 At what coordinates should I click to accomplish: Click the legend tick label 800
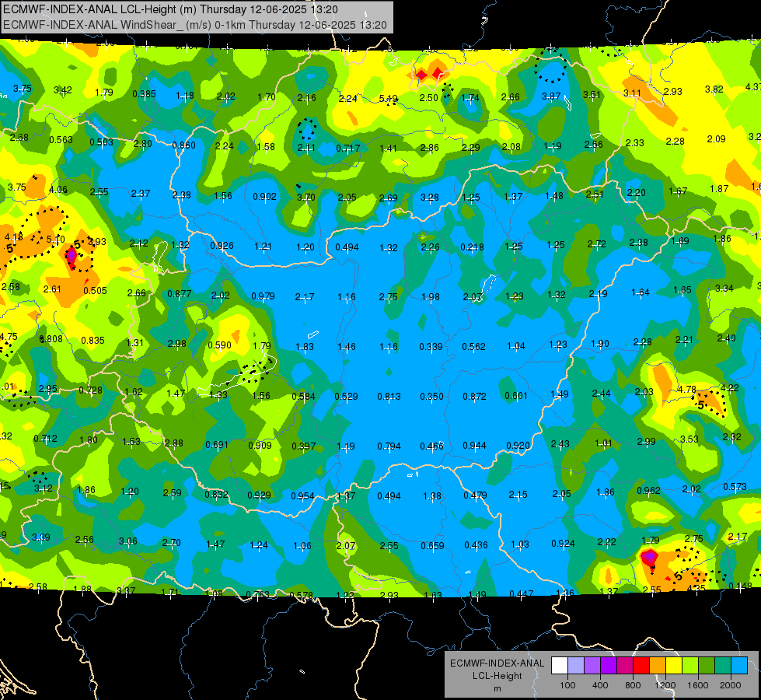click(x=633, y=685)
